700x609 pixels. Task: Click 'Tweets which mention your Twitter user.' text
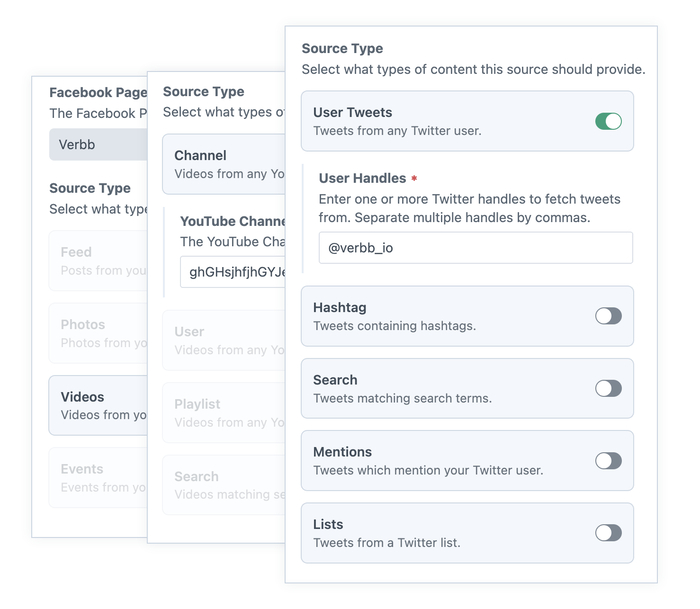coord(428,471)
